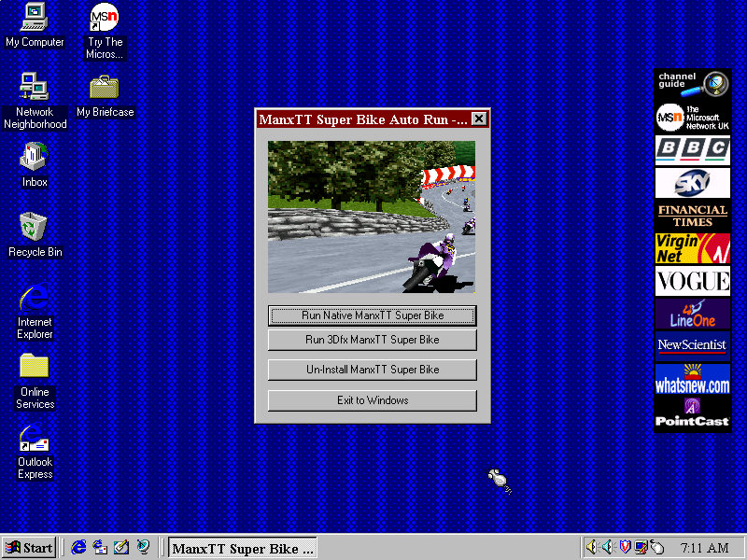Screen dimensions: 747x560
Task: Click Internet Explorer quick launch icon
Action: tap(79, 548)
